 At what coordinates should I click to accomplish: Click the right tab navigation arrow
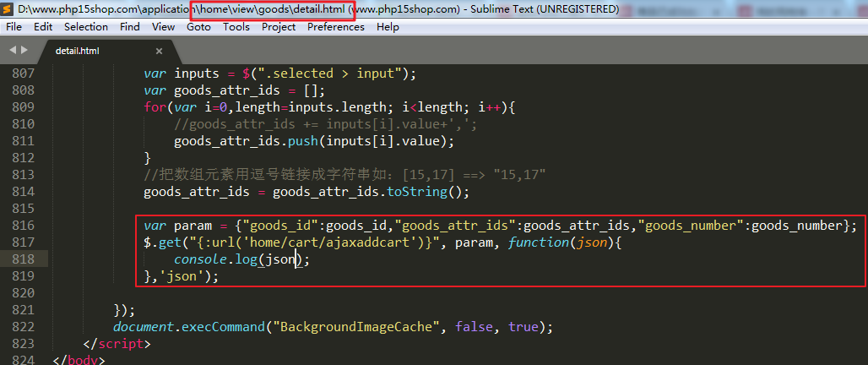(x=24, y=50)
